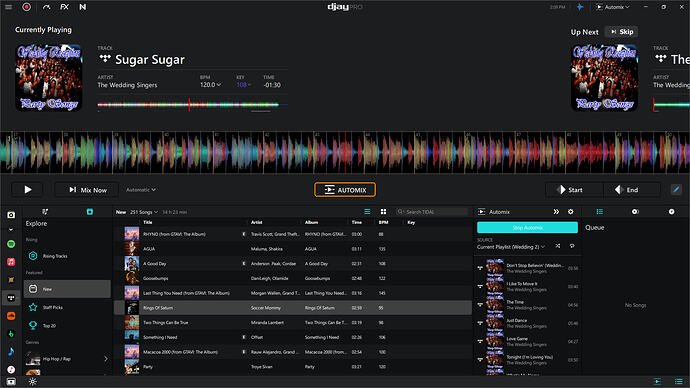Select New under Featured

coord(67,289)
